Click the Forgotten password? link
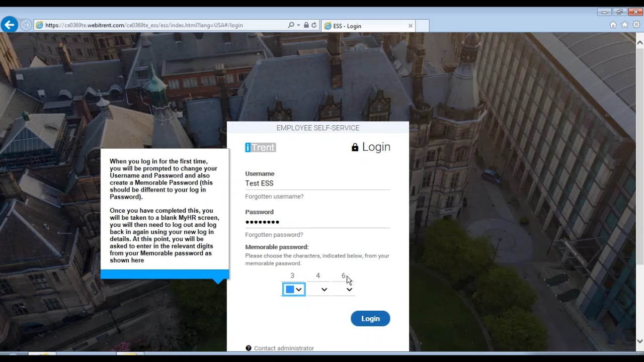This screenshot has width=644, height=362. pyautogui.click(x=274, y=235)
